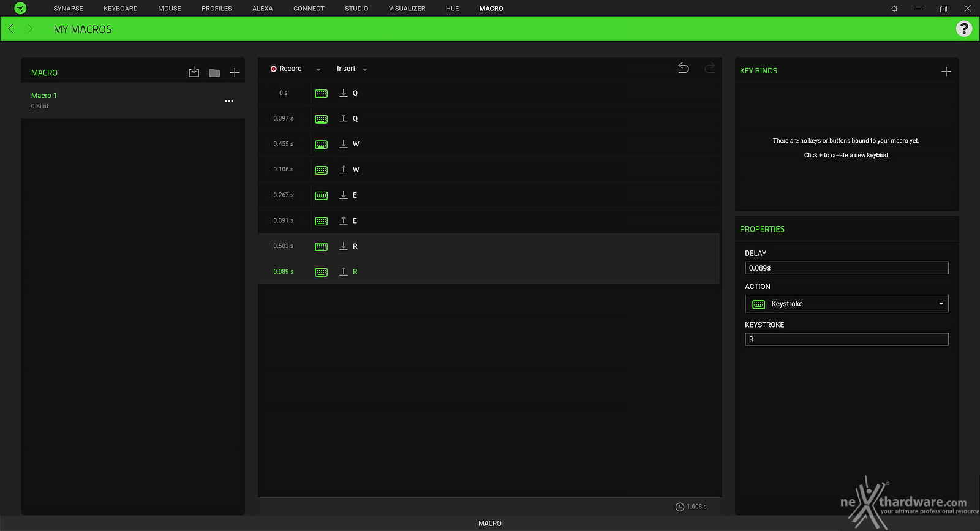Click keyboard icon on 0.455 s row
This screenshot has width=980, height=531.
pos(321,145)
